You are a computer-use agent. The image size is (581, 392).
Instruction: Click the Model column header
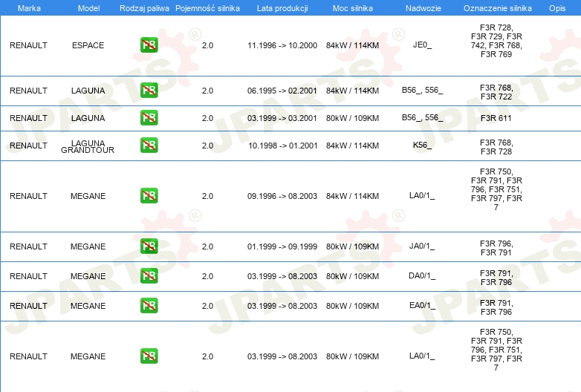(x=88, y=7)
